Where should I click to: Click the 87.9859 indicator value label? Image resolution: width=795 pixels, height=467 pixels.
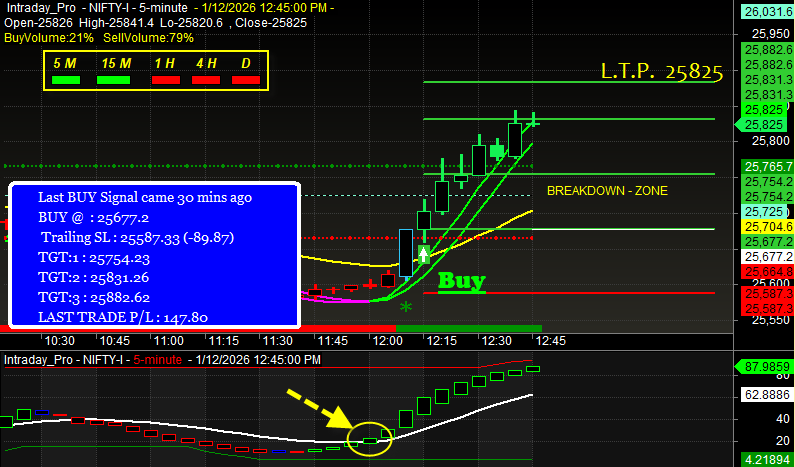[x=763, y=367]
